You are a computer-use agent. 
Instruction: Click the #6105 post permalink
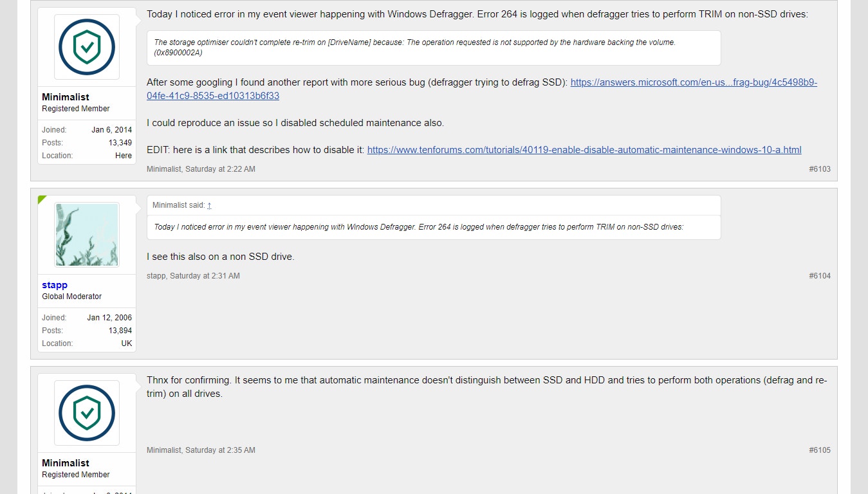[x=820, y=450]
